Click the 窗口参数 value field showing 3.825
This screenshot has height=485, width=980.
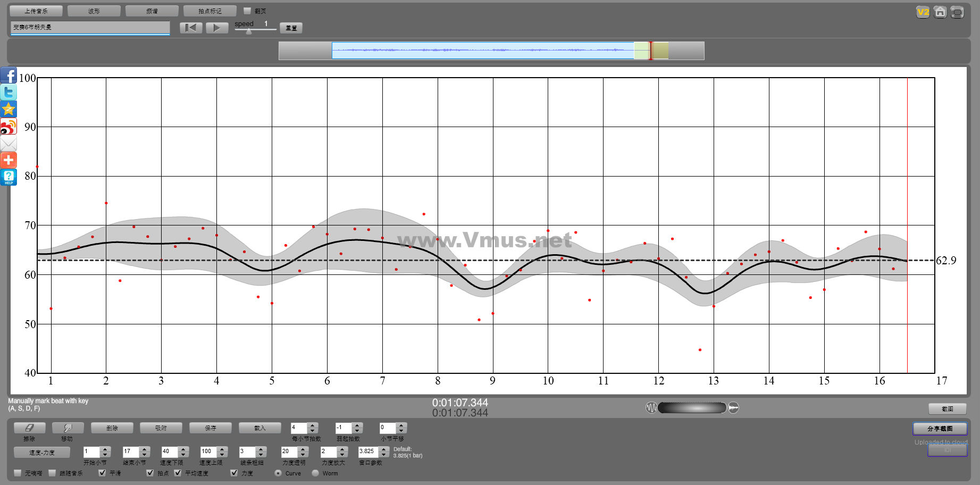pyautogui.click(x=368, y=451)
